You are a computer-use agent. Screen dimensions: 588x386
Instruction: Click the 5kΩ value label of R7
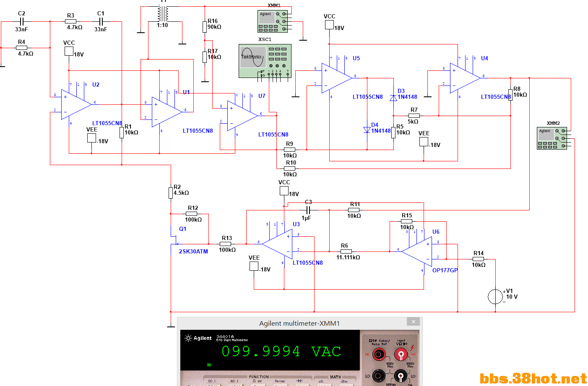click(x=413, y=122)
